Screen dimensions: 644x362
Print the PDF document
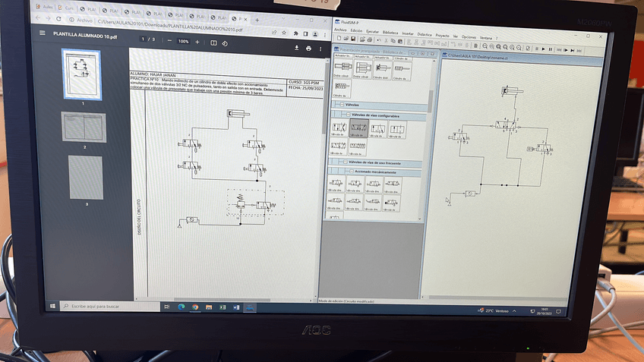(309, 48)
